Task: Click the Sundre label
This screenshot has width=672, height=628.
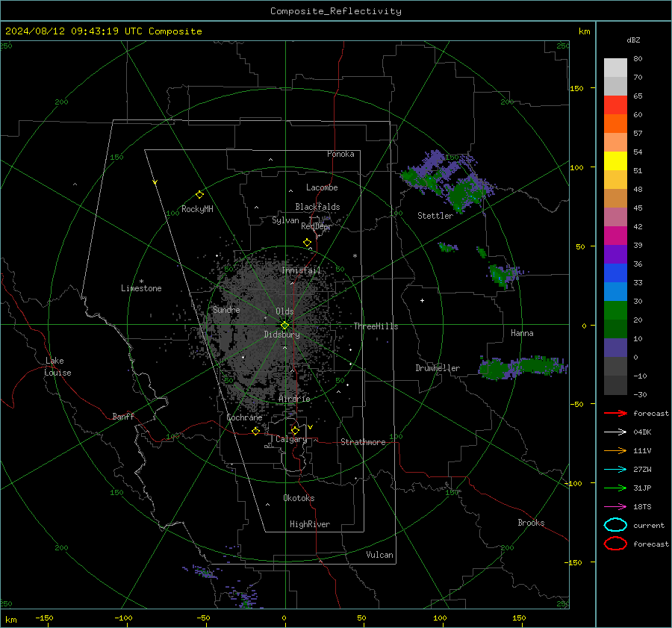Action: point(226,310)
